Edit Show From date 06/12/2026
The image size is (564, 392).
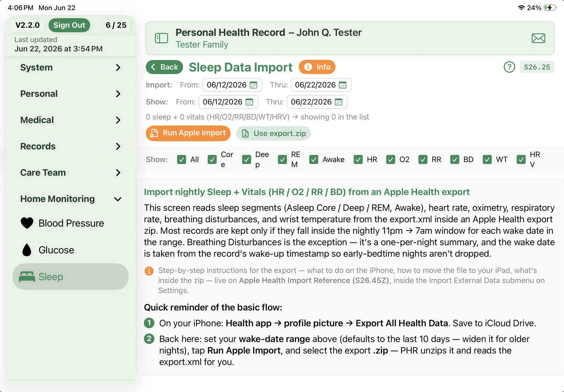click(x=228, y=102)
